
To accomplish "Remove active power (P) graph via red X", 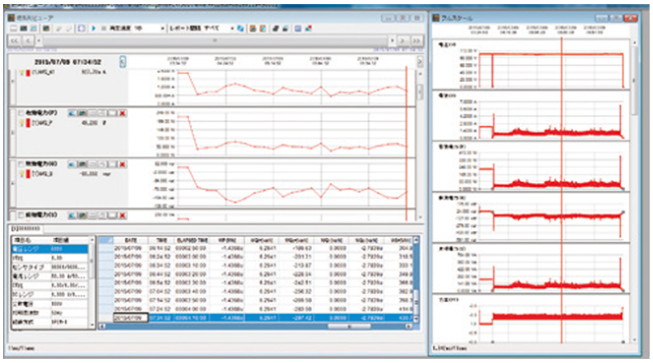I will click(x=122, y=113).
